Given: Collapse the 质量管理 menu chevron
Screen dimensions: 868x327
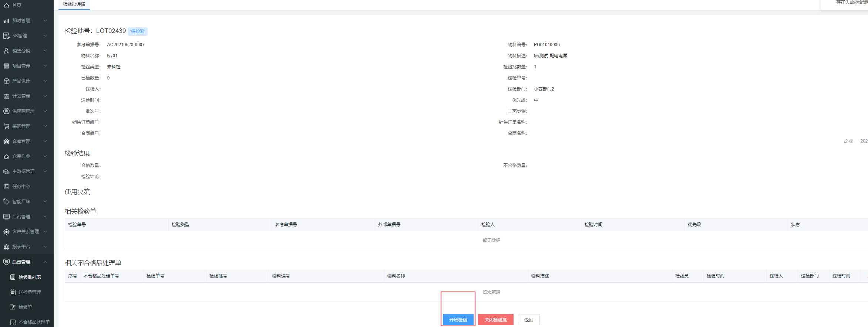Looking at the screenshot, I should coord(45,262).
